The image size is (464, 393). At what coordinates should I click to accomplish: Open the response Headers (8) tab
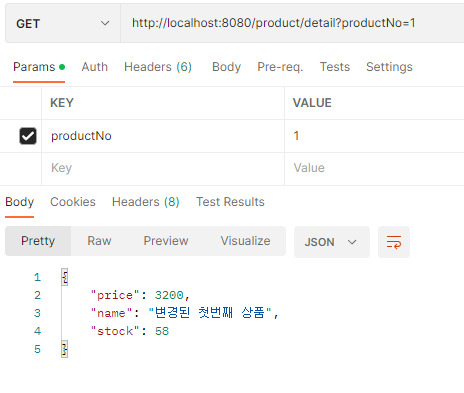point(146,202)
